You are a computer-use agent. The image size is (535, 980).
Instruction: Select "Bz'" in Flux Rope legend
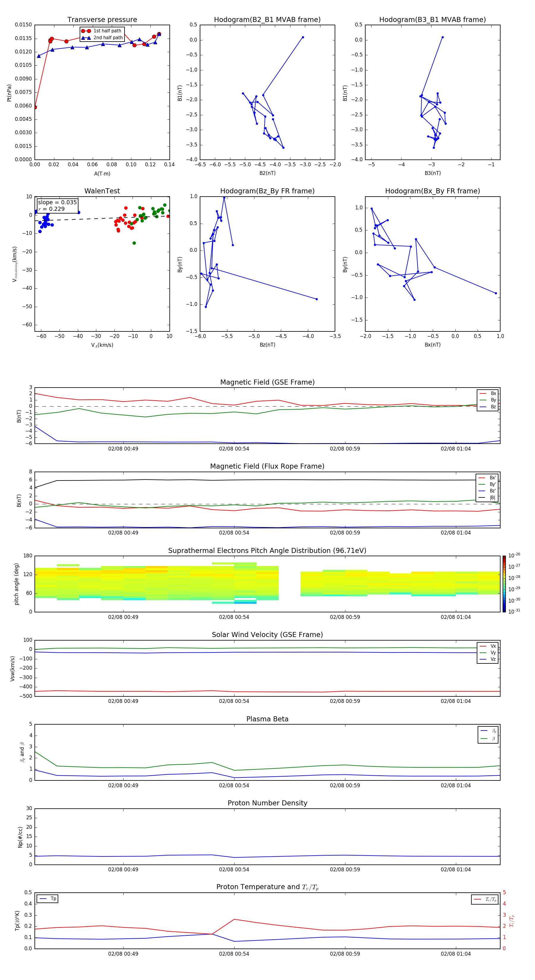(x=487, y=491)
